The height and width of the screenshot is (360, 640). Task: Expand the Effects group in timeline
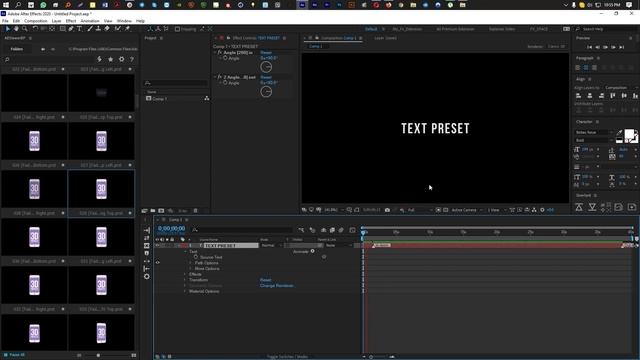[x=185, y=274]
